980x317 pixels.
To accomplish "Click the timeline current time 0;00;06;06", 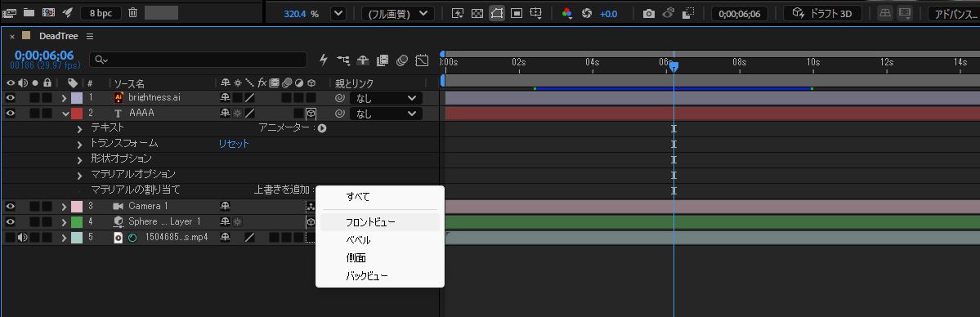I will (44, 56).
